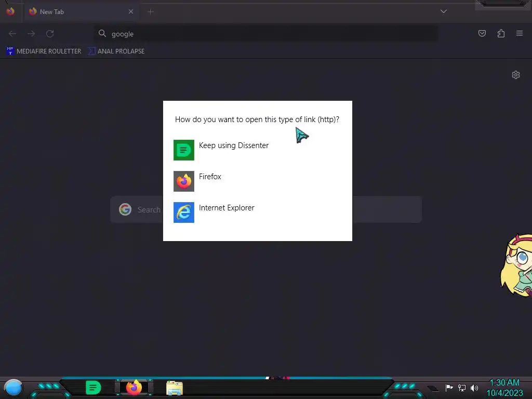
Task: Open the list all tabs dropdown
Action: click(x=443, y=11)
